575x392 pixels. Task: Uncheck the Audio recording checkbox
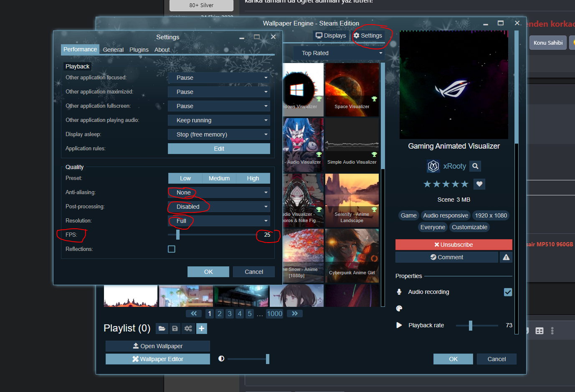508,292
